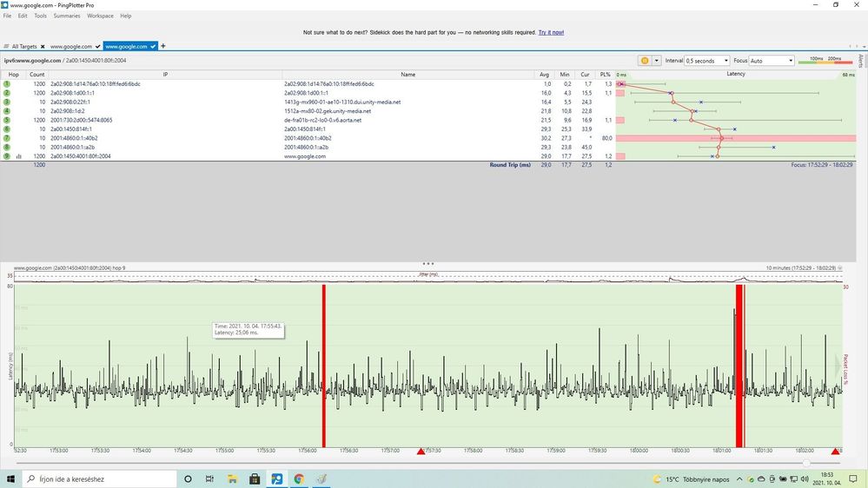Click the red triangle marker near 17:57:30
This screenshot has height=488, width=868.
421,452
